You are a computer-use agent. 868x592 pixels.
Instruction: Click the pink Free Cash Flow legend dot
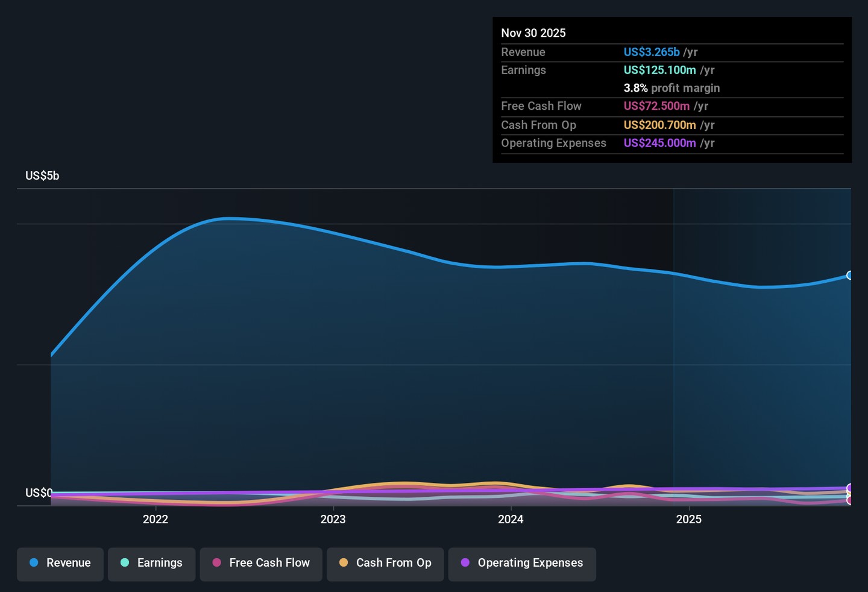(x=217, y=562)
